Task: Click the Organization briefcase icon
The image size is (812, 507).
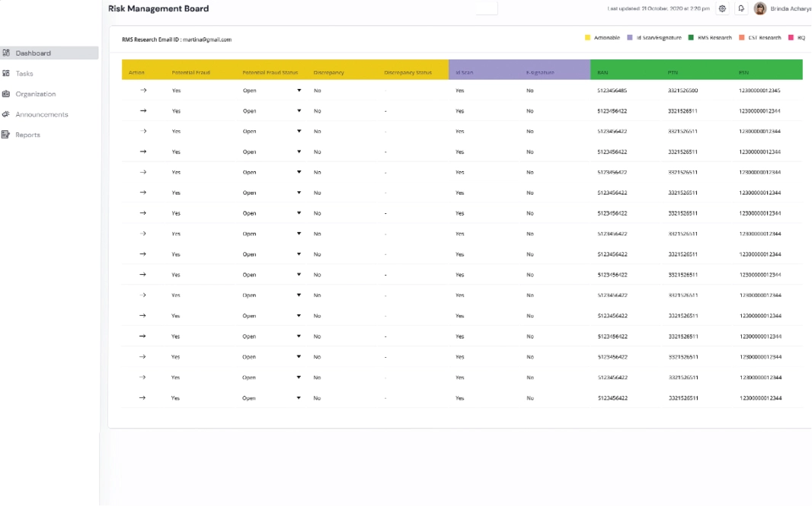Action: tap(6, 94)
